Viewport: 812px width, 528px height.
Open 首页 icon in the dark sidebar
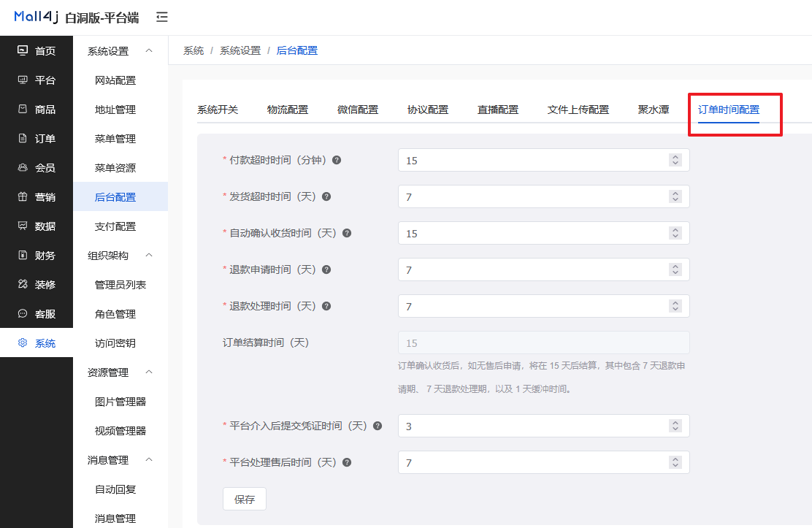tap(22, 50)
